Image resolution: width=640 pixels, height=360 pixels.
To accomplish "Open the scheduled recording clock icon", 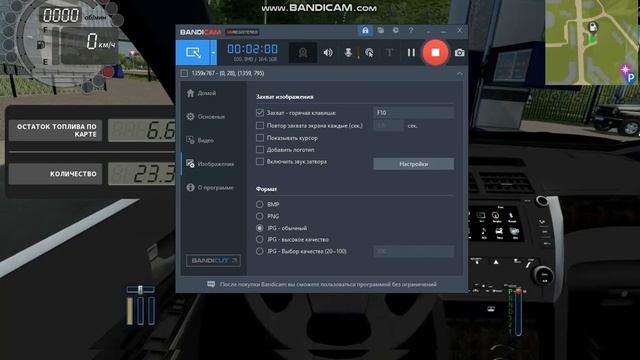I will pyautogui.click(x=396, y=31).
